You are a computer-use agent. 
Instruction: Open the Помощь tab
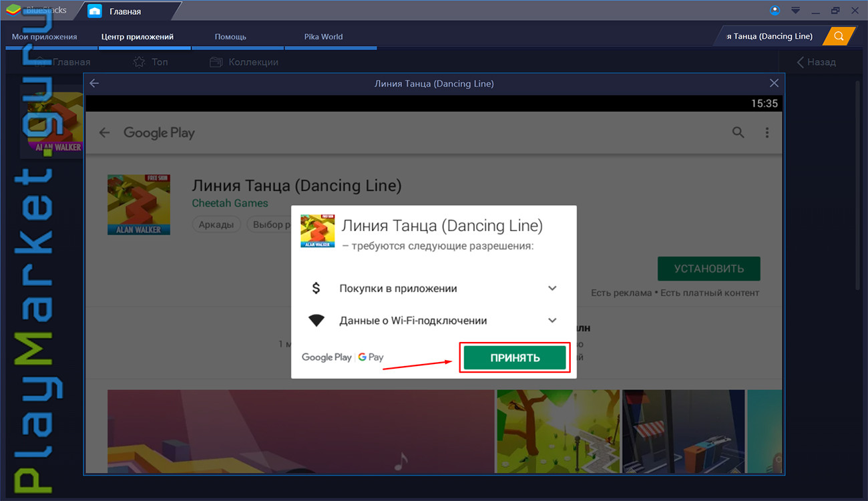tap(230, 37)
